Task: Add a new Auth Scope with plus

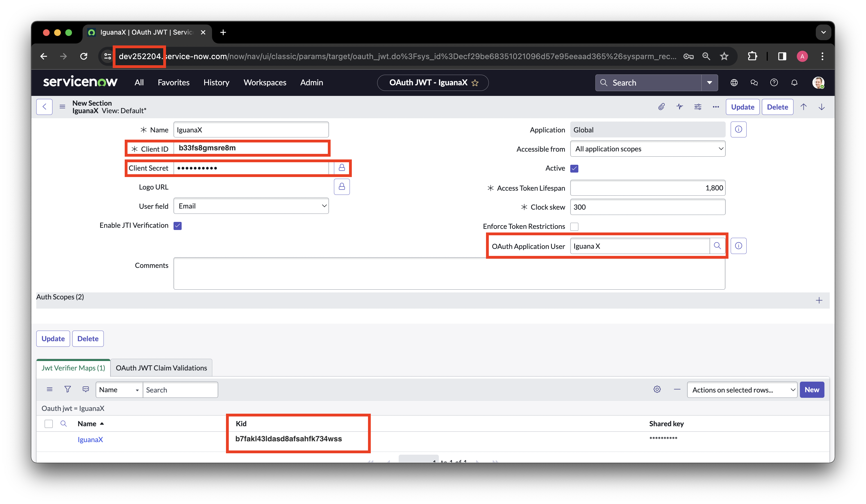Action: (819, 301)
